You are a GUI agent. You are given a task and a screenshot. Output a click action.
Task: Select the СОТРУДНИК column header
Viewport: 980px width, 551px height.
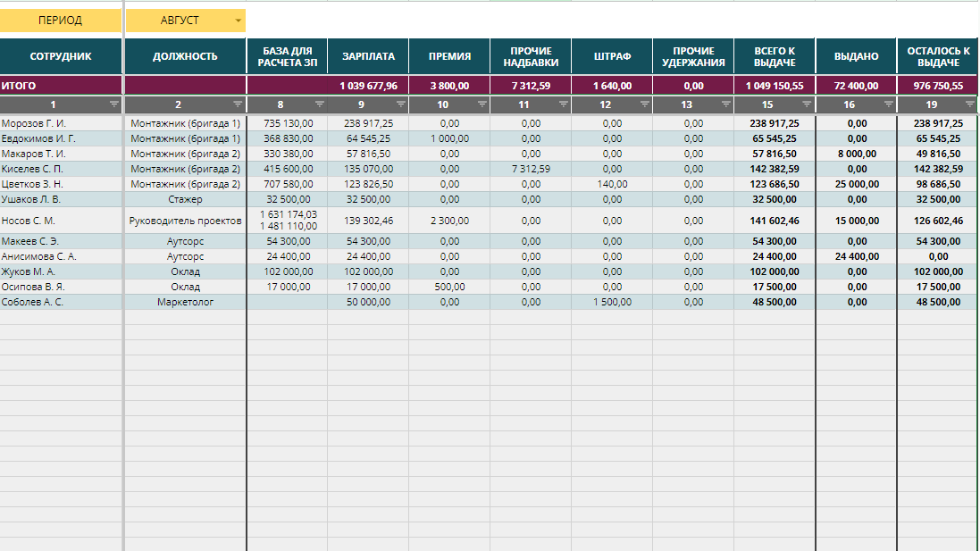pyautogui.click(x=61, y=56)
